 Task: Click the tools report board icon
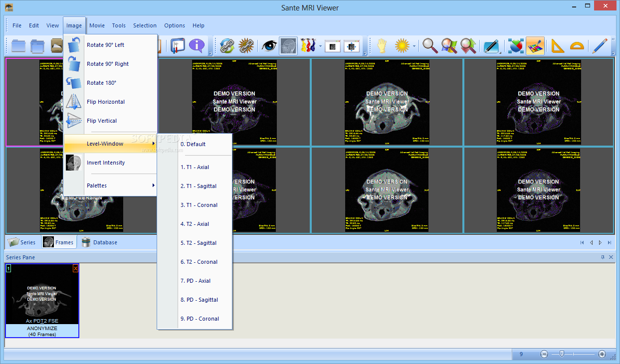[x=178, y=46]
